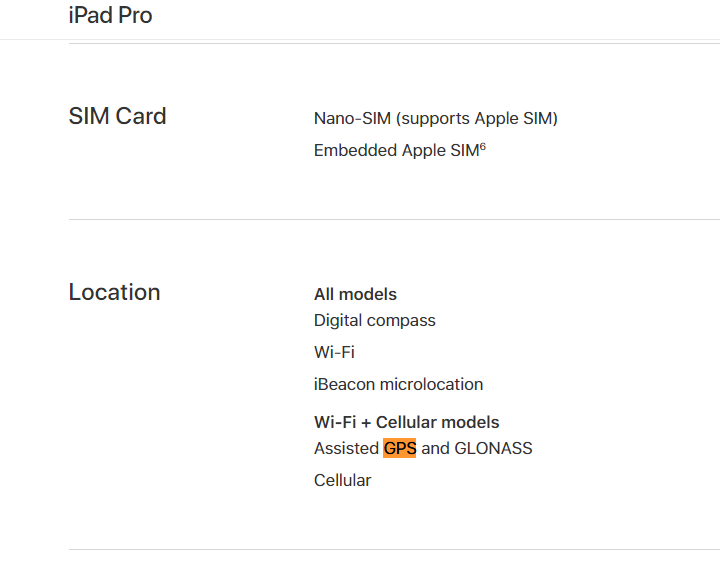The image size is (720, 569).
Task: Click the word GLONASS
Action: click(493, 448)
